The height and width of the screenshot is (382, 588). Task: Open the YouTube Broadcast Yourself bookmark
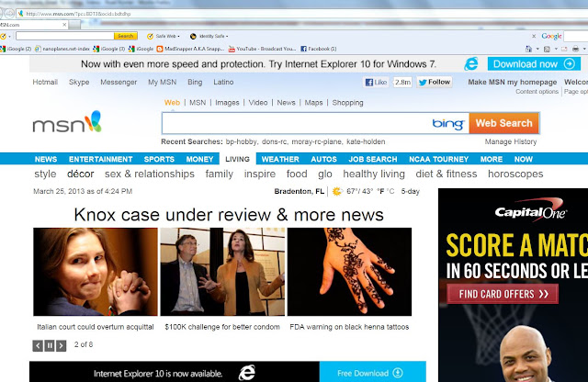coord(262,49)
